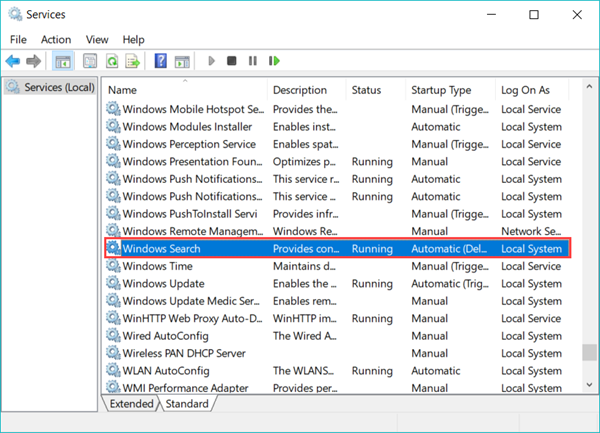Click the Back arrow toolbar icon
Viewport: 600px width, 433px height.
click(x=13, y=61)
